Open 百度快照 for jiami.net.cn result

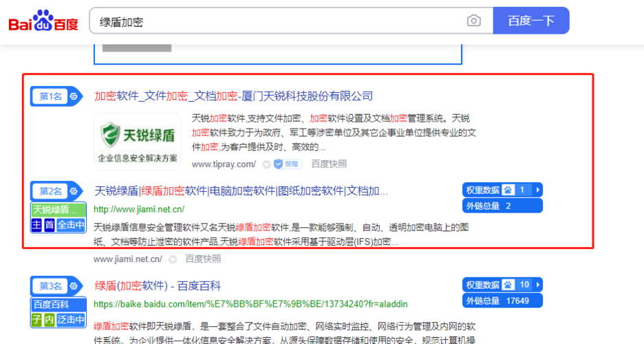[203, 259]
